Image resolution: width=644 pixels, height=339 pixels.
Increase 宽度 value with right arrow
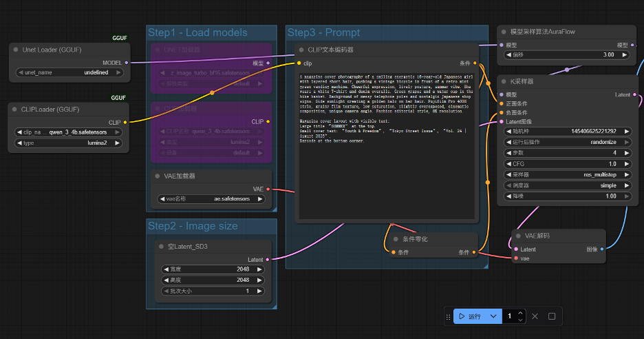tap(259, 269)
